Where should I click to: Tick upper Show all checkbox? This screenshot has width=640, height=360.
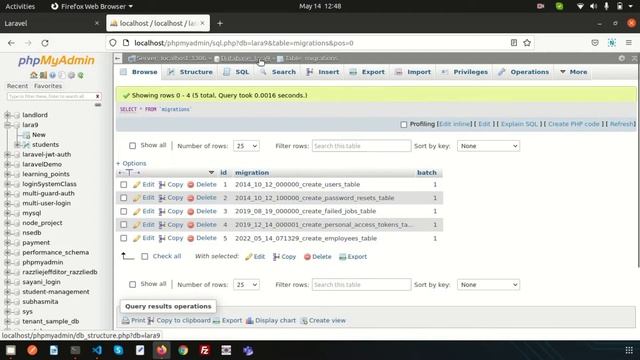click(132, 146)
